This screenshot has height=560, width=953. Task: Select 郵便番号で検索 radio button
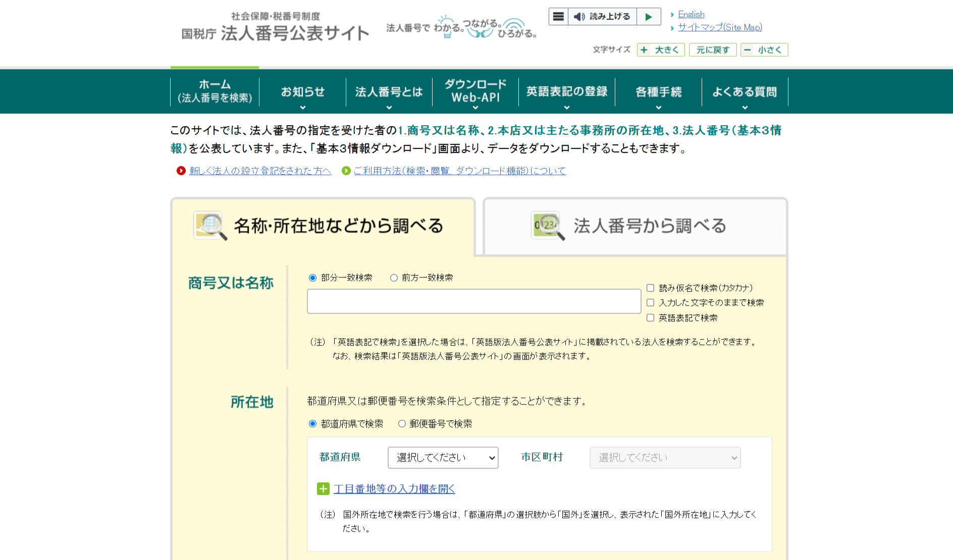[402, 424]
